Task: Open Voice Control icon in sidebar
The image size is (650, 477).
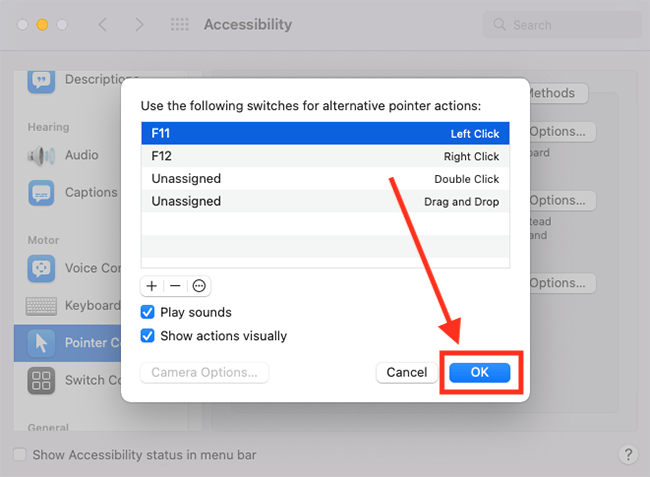Action: [41, 269]
